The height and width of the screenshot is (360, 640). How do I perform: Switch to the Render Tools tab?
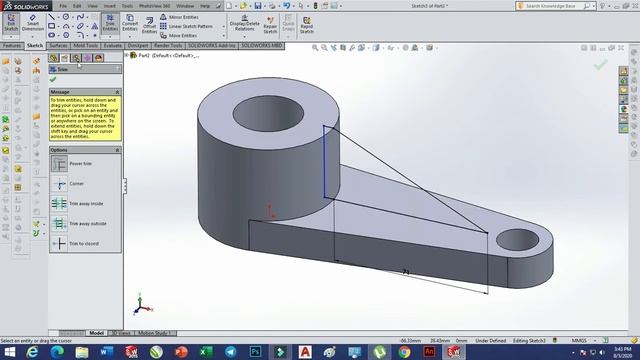click(168, 46)
